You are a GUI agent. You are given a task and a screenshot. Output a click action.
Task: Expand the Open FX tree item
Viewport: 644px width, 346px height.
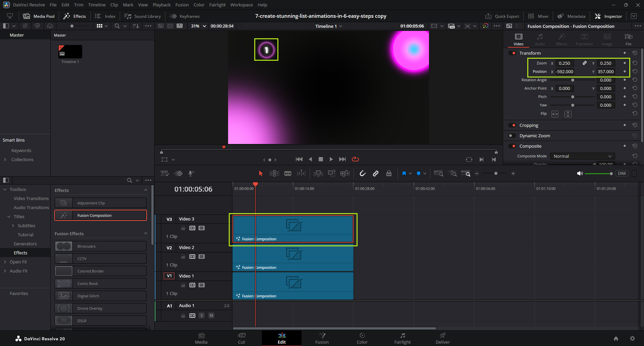5,262
